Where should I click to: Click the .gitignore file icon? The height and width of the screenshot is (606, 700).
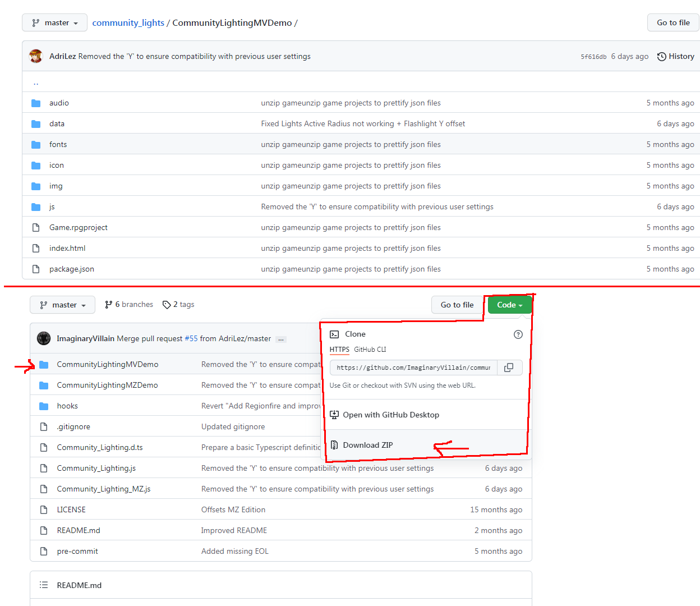coord(44,426)
